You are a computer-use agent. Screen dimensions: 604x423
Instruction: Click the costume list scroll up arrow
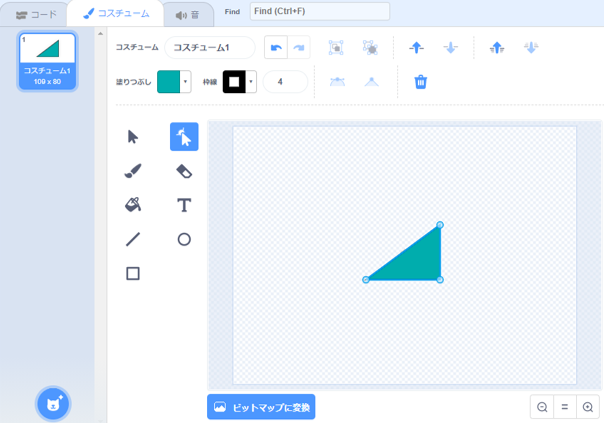[x=101, y=34]
